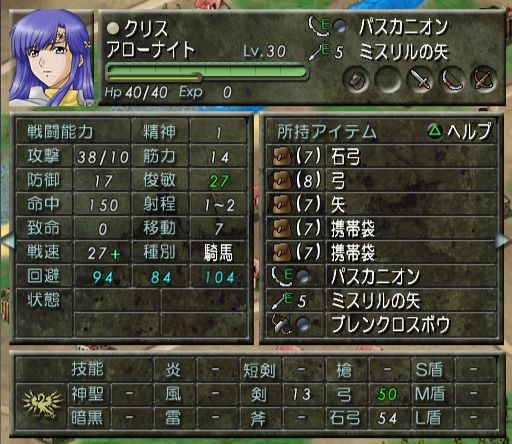The image size is (512, 444).
Task: Click the armor icon in header
Action: 356,79
